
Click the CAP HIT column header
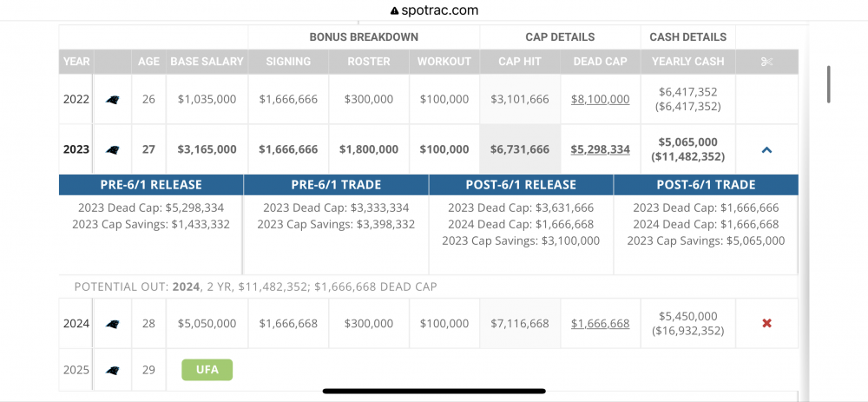tap(520, 62)
